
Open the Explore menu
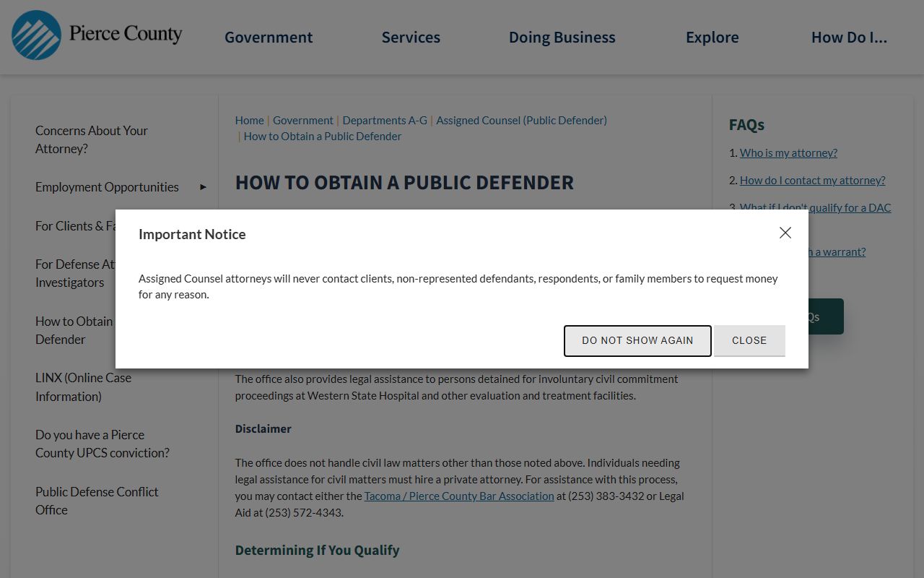pyautogui.click(x=712, y=38)
